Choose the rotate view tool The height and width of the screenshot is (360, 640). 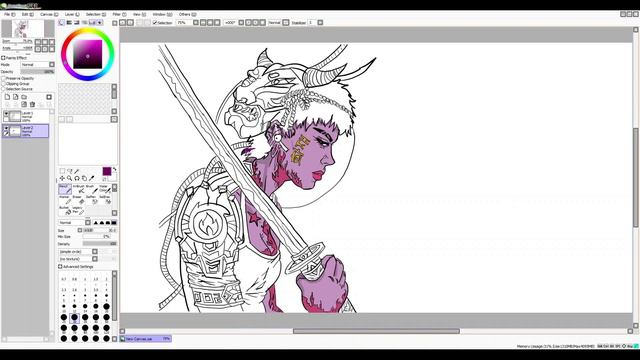pyautogui.click(x=77, y=178)
